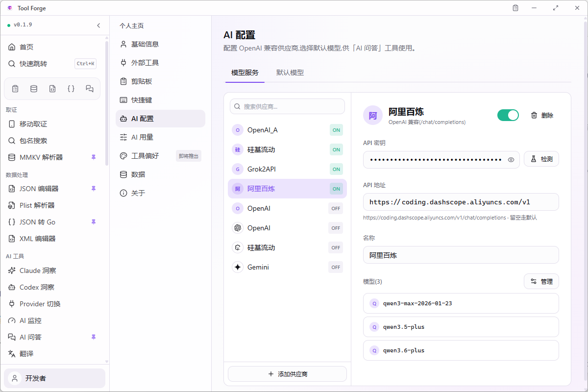588x392 pixels.
Task: Open the clipboard icon in title bar
Action: click(515, 8)
